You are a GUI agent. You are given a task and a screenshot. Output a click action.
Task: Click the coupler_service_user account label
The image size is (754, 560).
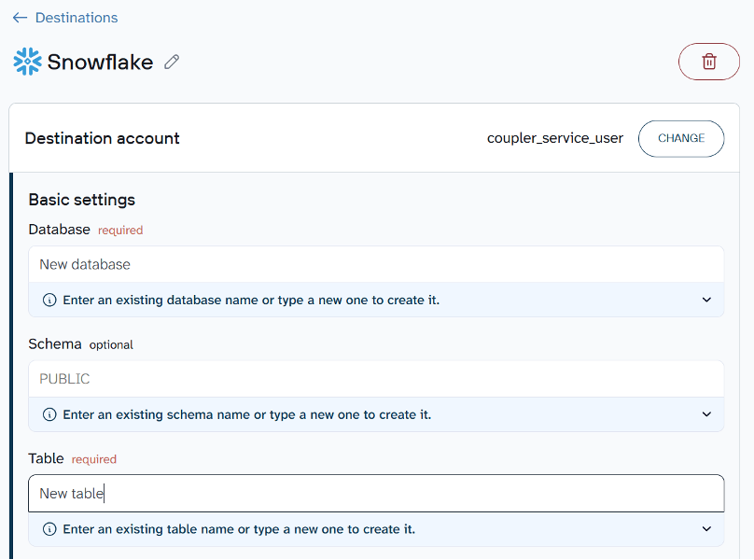tap(555, 138)
